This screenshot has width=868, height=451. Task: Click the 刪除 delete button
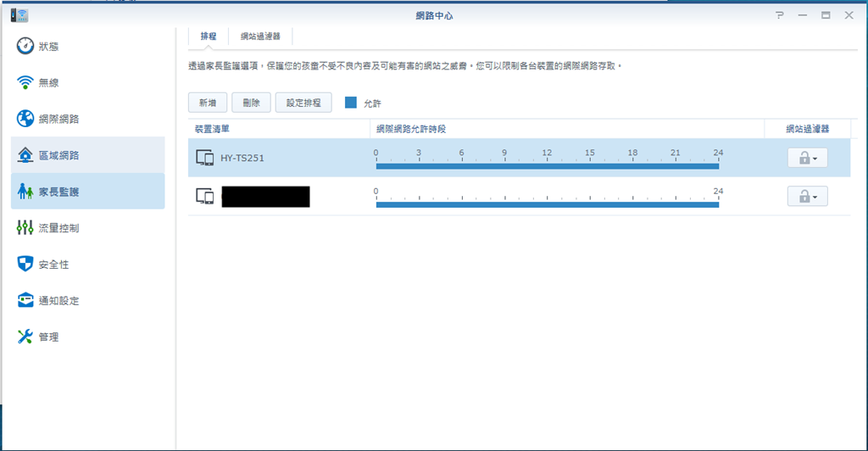251,103
